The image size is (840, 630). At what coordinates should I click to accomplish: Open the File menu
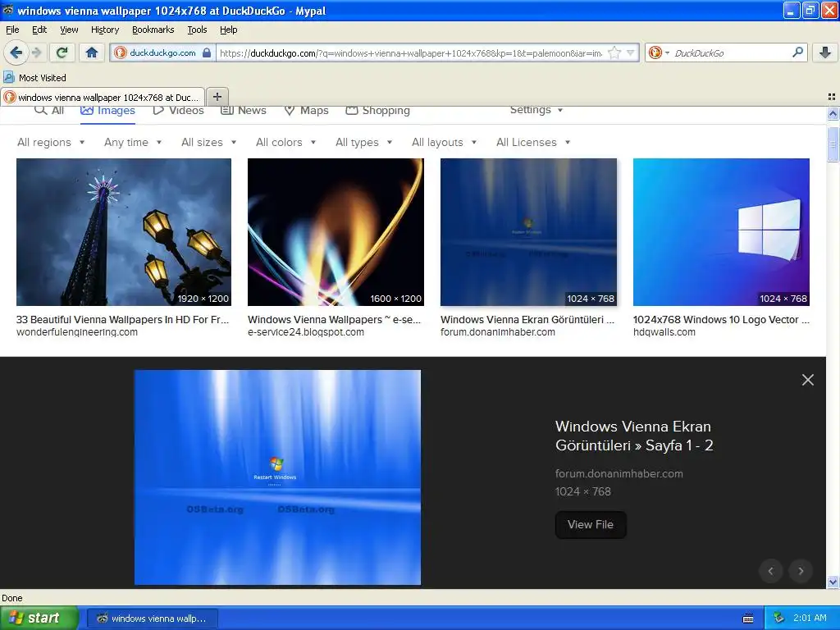point(12,30)
